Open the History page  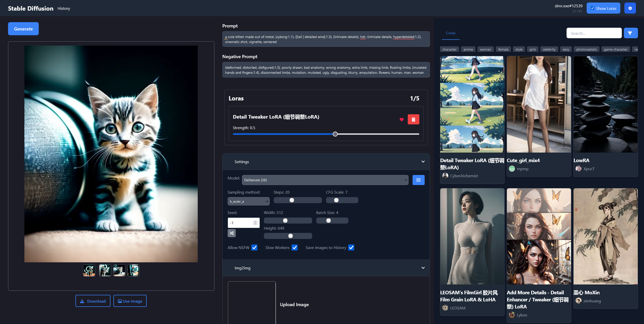(x=64, y=8)
